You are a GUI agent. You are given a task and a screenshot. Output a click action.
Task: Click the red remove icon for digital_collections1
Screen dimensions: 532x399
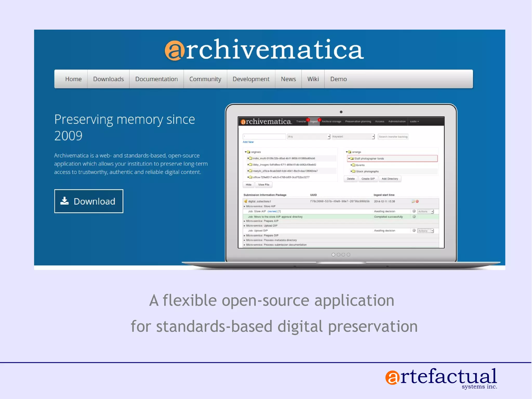pyautogui.click(x=417, y=201)
